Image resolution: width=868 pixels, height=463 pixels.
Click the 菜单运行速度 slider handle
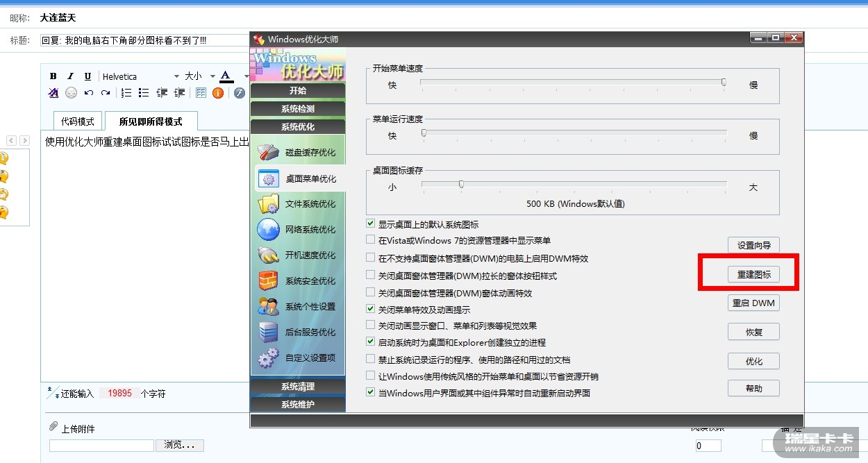(x=424, y=133)
